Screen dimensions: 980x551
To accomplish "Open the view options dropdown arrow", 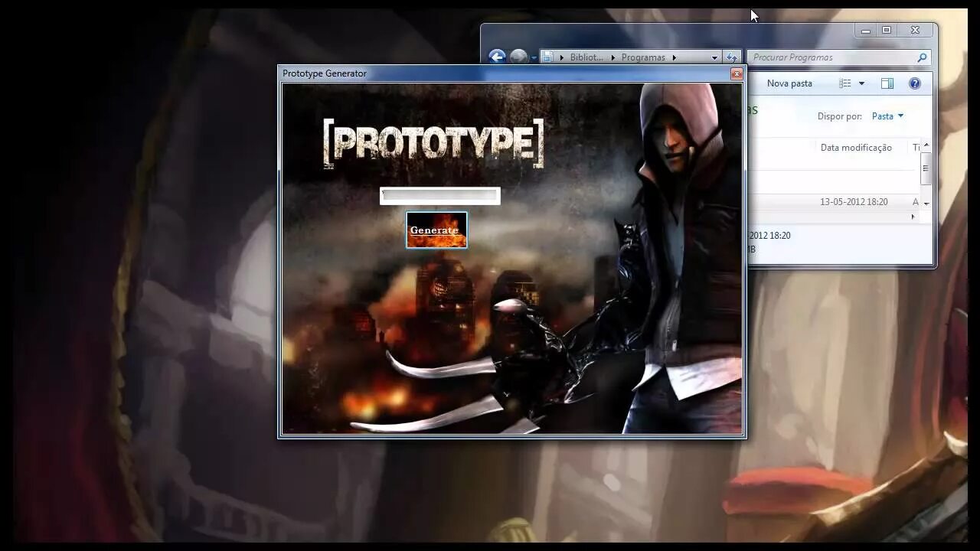I will [861, 83].
